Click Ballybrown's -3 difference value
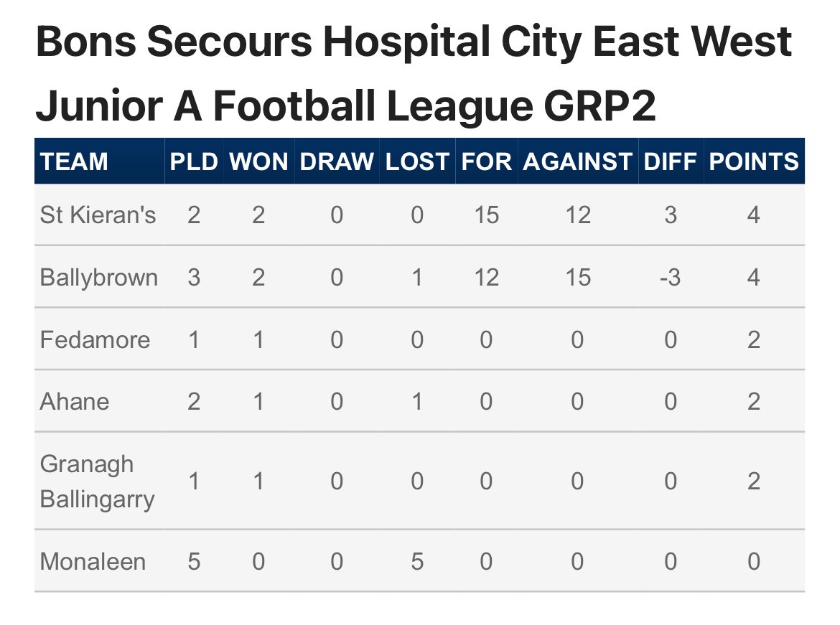The height and width of the screenshot is (625, 840). pos(670,277)
